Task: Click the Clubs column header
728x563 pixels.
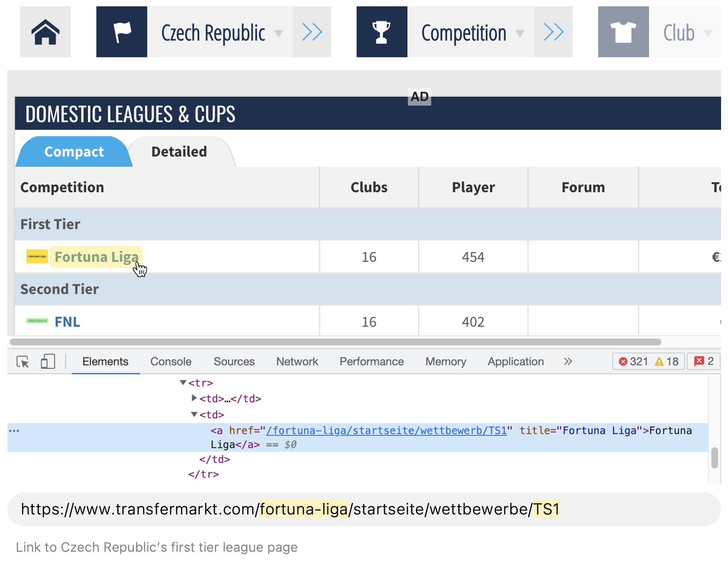Action: pyautogui.click(x=369, y=187)
